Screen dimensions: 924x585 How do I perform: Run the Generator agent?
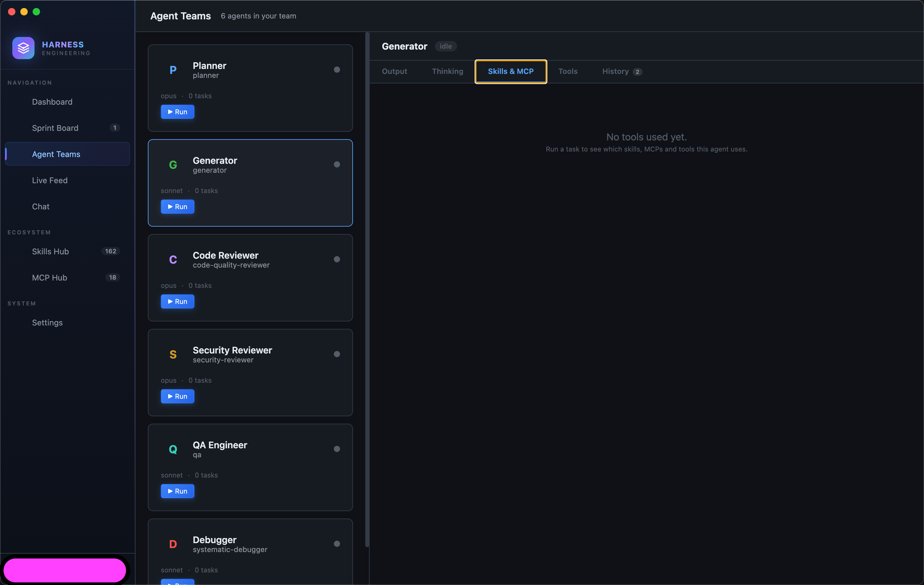(x=177, y=206)
